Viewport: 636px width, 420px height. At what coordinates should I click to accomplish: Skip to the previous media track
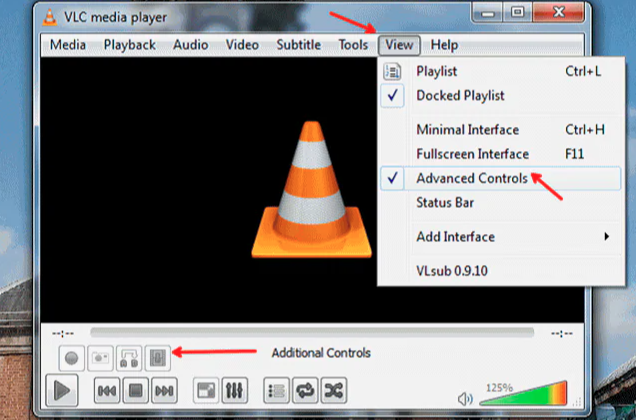click(107, 391)
